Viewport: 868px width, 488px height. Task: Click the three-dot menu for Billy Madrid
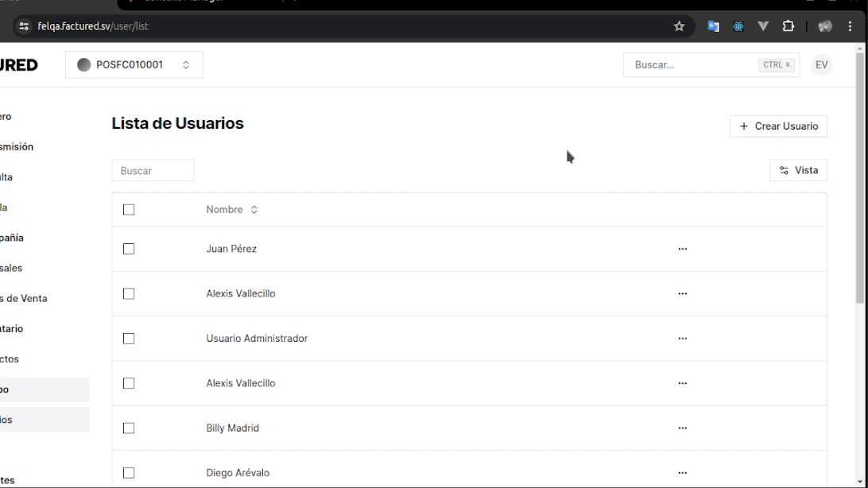(682, 428)
